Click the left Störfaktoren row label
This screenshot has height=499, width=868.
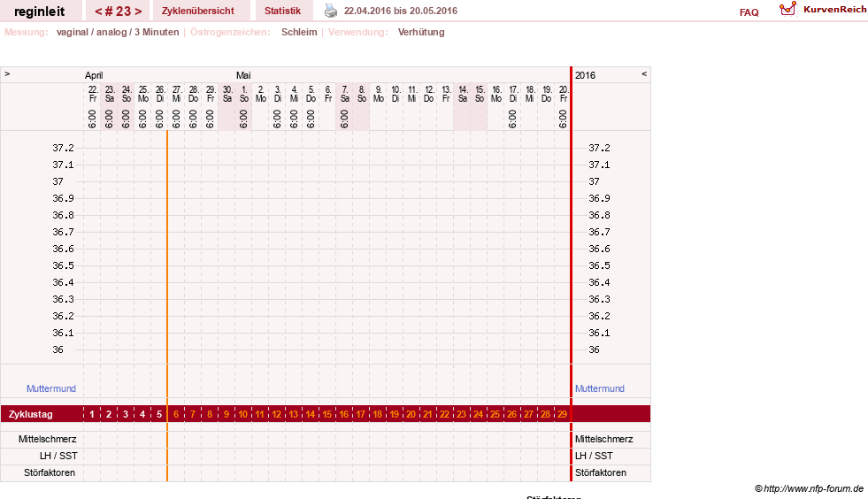tap(50, 473)
